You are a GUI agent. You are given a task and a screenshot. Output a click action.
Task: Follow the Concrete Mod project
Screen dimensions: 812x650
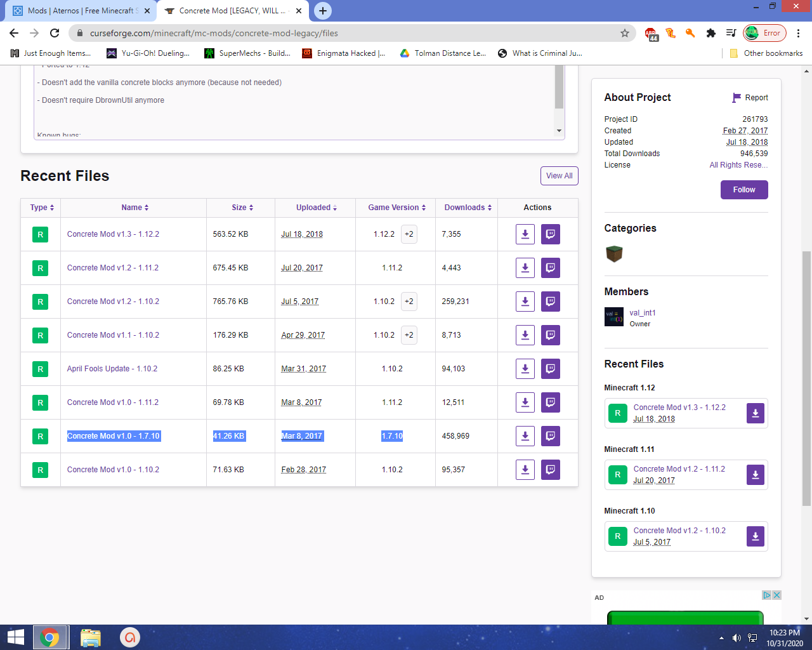[744, 190]
